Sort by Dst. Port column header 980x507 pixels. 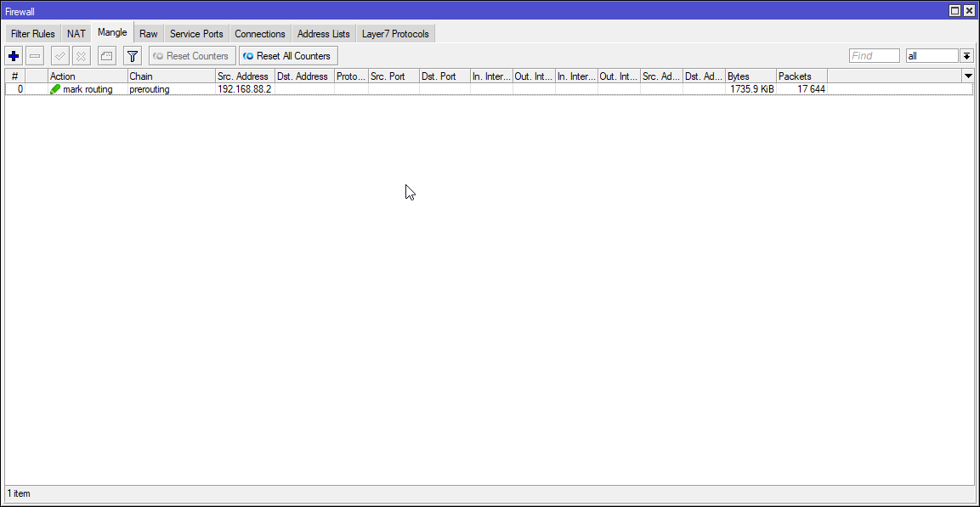445,76
